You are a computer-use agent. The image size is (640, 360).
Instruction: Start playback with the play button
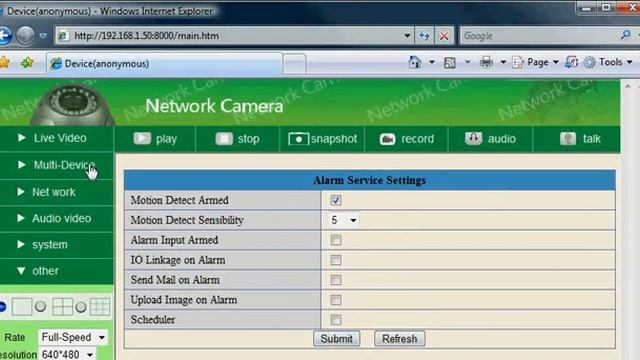(x=155, y=139)
